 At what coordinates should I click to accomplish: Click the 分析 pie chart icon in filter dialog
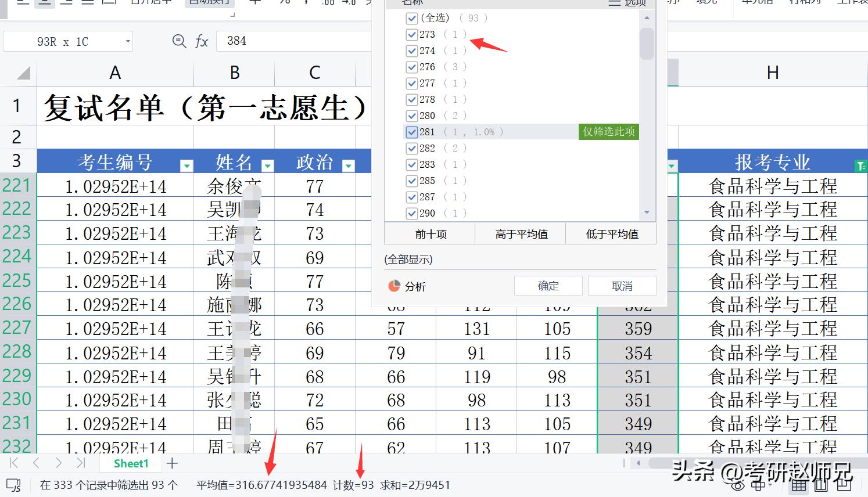tap(394, 286)
